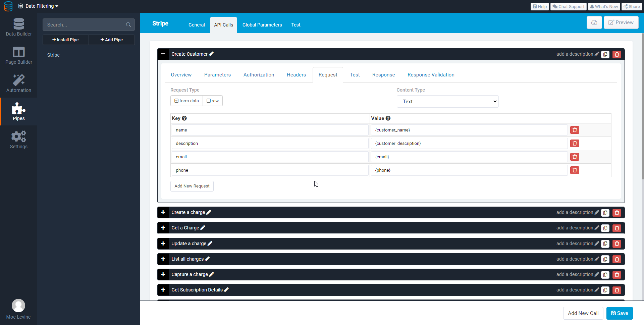Delete the Update a charge call
Screen dimensions: 644x325
(x=617, y=244)
